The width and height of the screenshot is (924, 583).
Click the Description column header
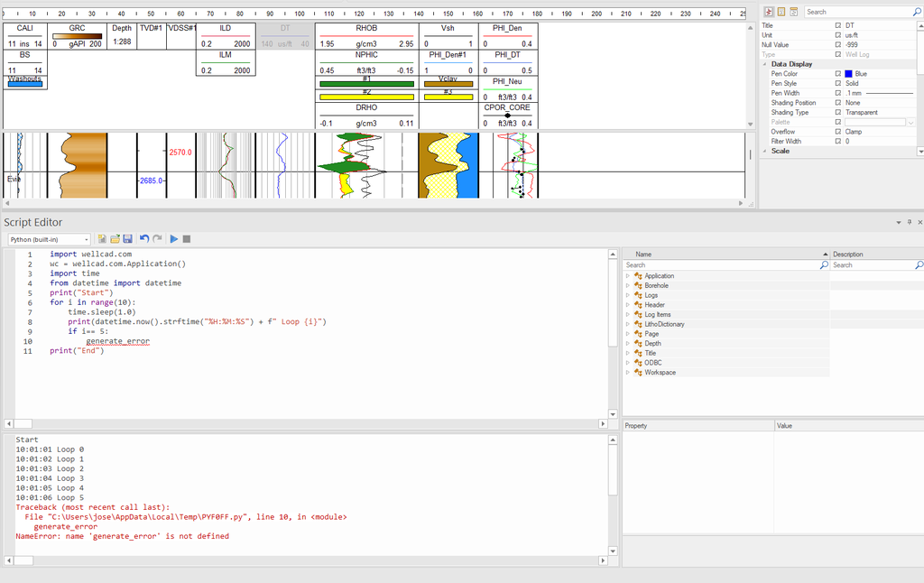point(848,254)
